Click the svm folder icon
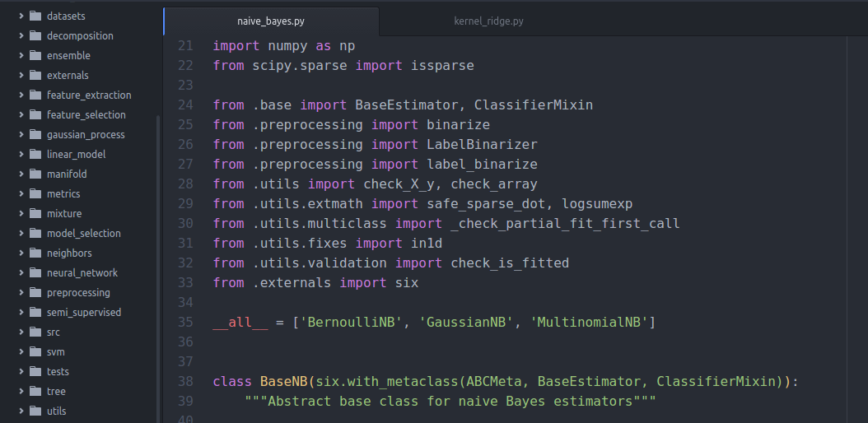868x423 pixels. pyautogui.click(x=35, y=351)
